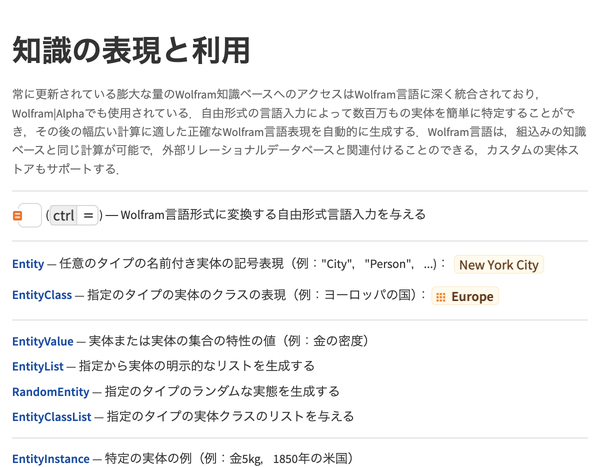
Task: Click the empty free-form input box
Action: pyautogui.click(x=30, y=215)
